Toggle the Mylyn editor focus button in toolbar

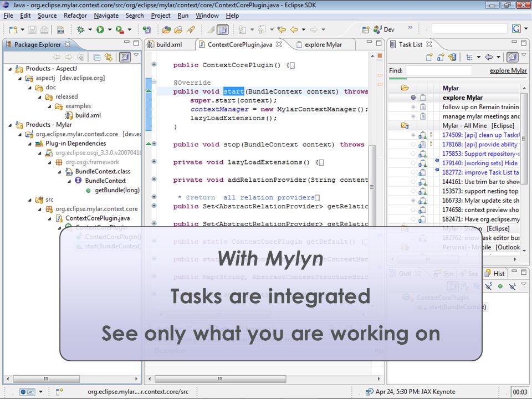(223, 30)
